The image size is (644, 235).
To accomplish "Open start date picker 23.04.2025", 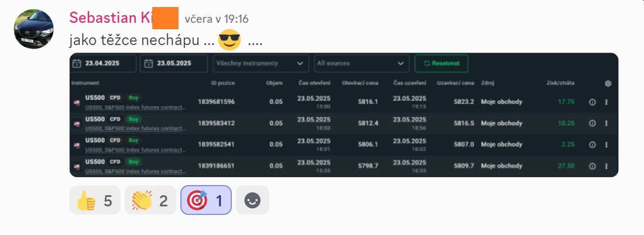I will tap(103, 63).
